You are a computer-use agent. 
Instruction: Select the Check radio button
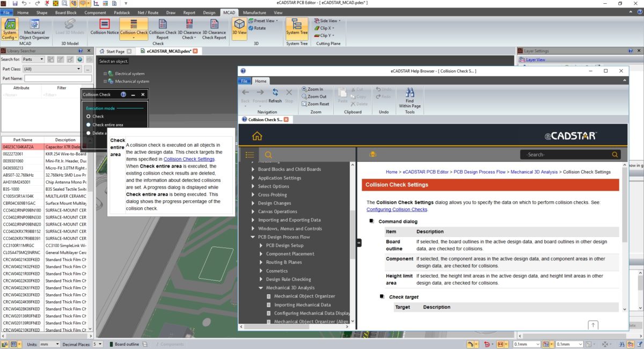pos(89,116)
